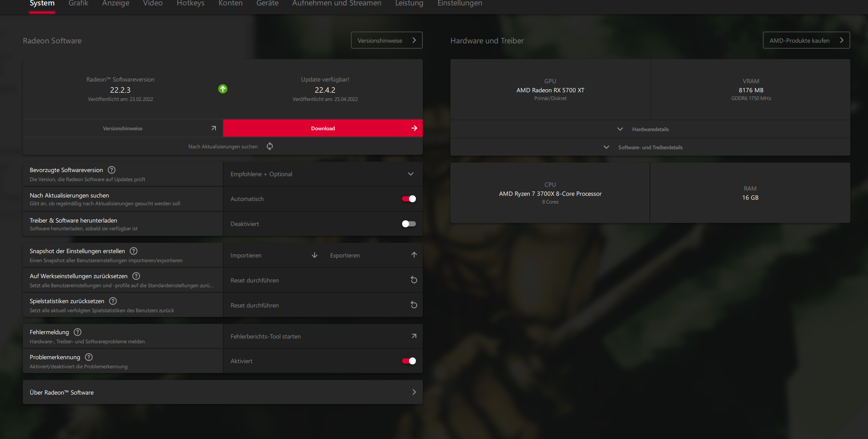This screenshot has height=439, width=868.
Task: Open the Empfohlene + Optional dropdown
Action: pos(323,174)
